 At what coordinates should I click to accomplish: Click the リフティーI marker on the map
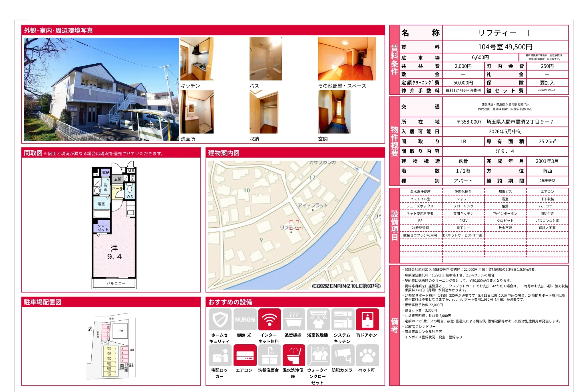tap(294, 225)
